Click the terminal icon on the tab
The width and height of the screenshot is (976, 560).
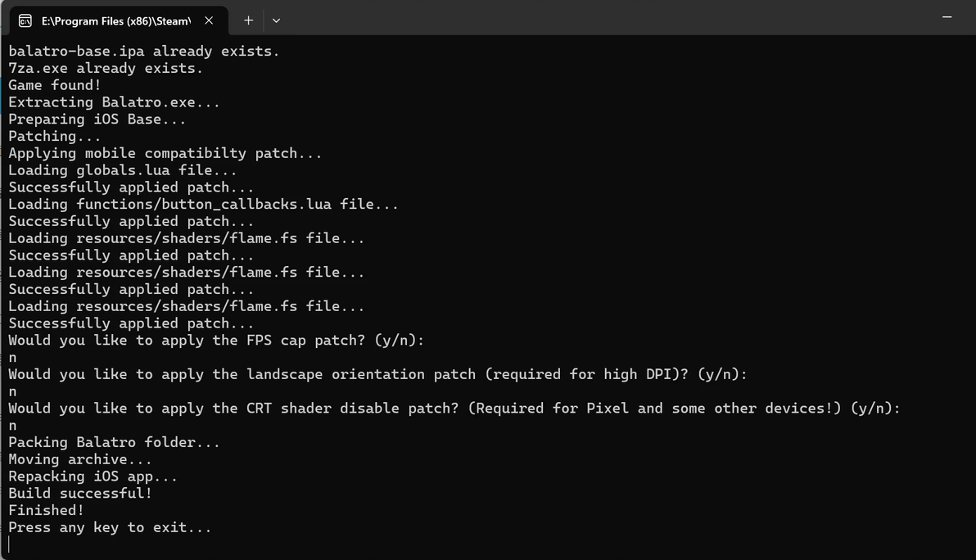25,20
